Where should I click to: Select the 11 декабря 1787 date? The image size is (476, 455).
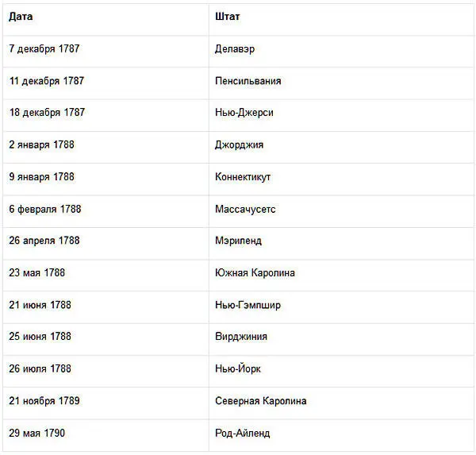click(x=47, y=81)
